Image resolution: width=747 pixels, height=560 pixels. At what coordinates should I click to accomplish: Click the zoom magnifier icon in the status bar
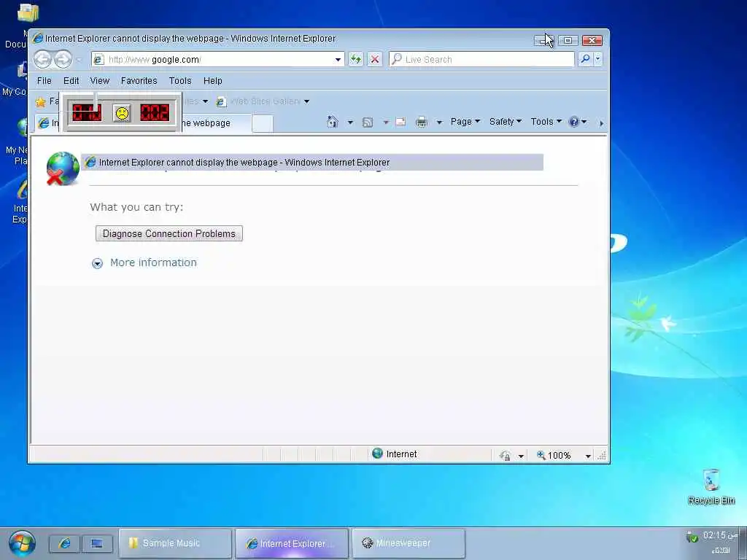click(x=541, y=455)
